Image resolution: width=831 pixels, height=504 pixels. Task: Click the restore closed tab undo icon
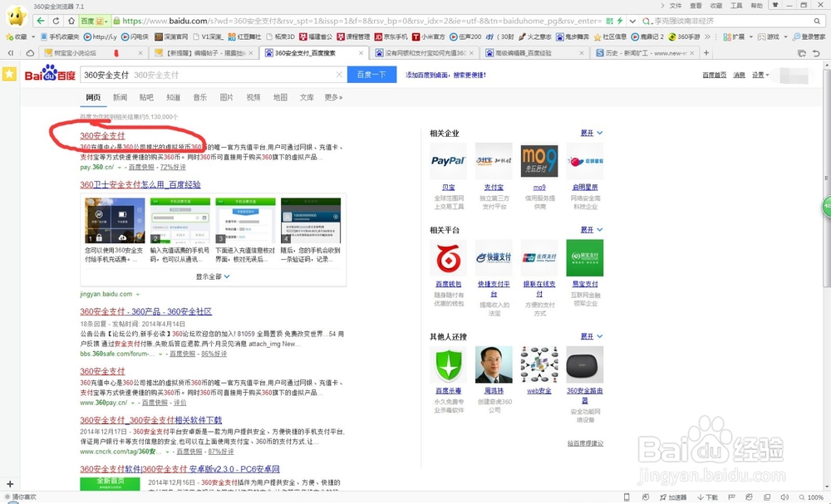(816, 53)
